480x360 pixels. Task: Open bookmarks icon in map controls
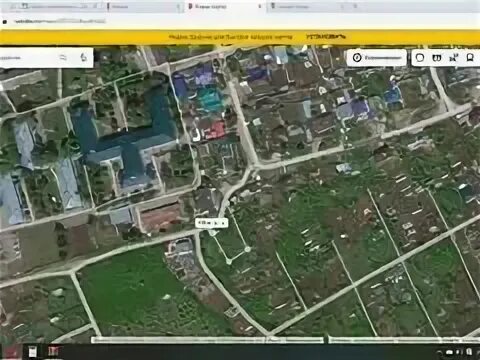coord(470,58)
